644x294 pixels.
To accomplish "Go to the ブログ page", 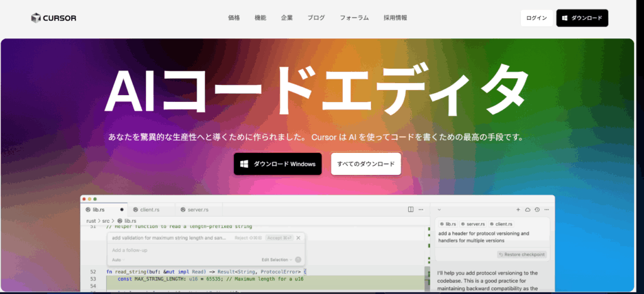I will click(316, 18).
